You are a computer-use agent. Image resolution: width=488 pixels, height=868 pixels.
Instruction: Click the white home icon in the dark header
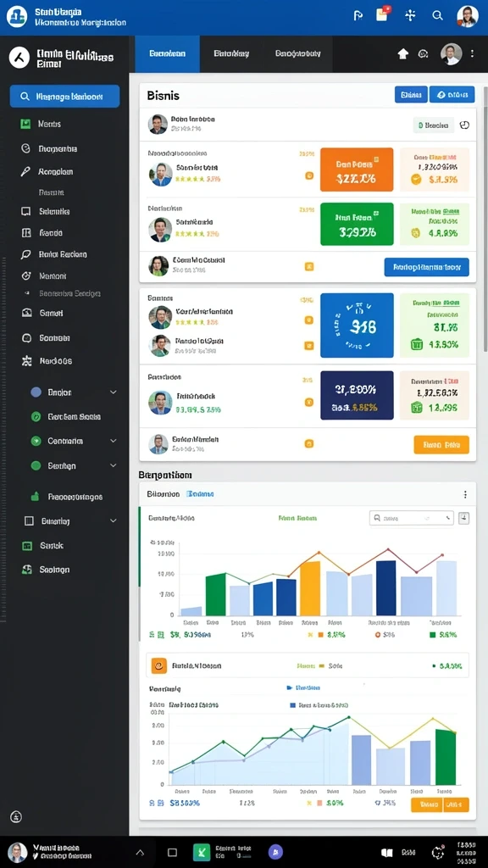coord(402,53)
